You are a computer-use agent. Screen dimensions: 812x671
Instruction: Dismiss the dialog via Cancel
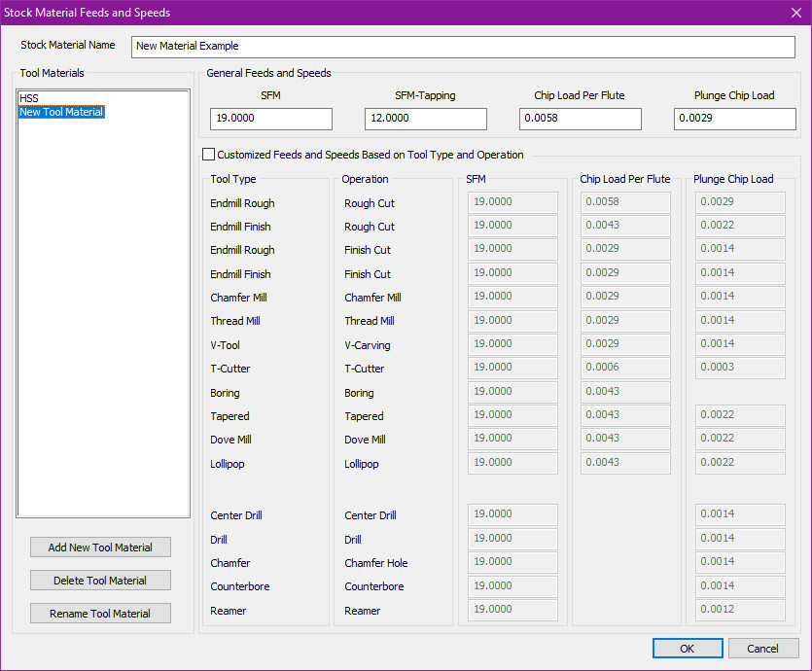(763, 648)
